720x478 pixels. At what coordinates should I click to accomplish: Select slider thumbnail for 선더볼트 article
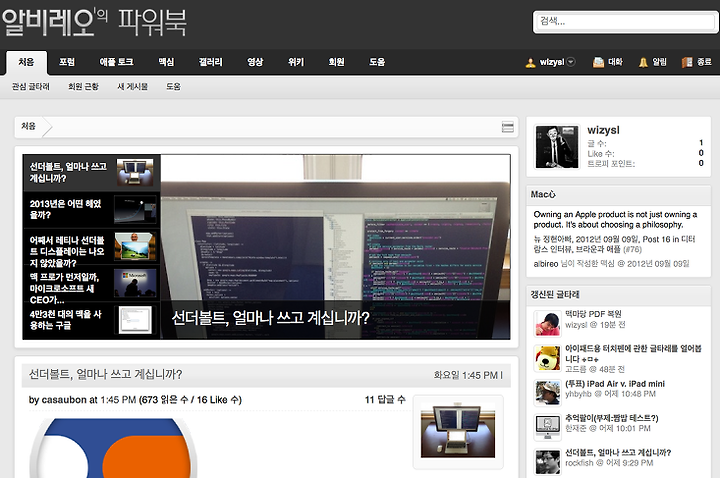point(135,172)
